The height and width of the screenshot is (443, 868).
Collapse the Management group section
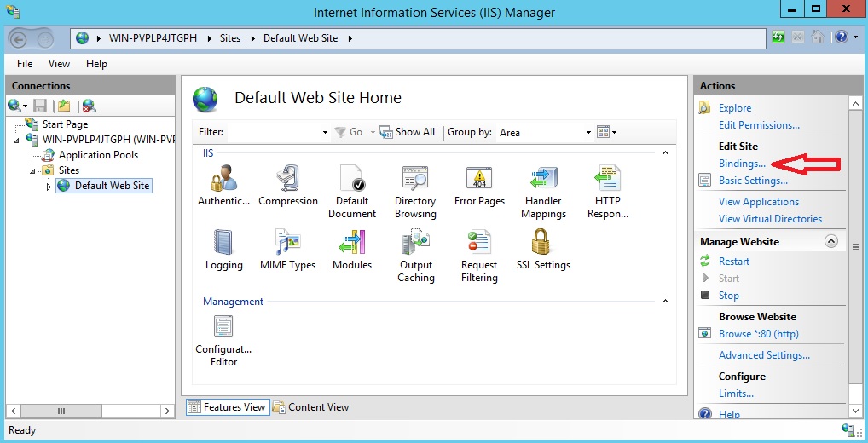click(x=665, y=302)
